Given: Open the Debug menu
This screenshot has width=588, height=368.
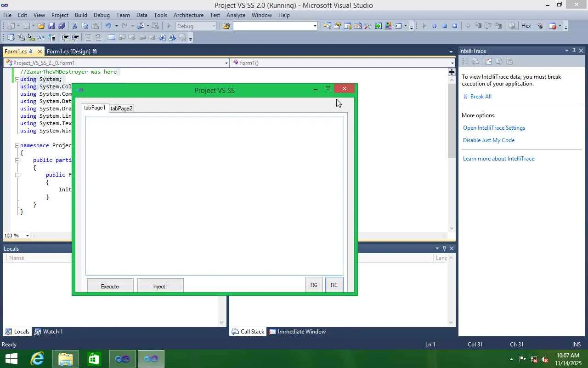Looking at the screenshot, I should click(x=102, y=15).
